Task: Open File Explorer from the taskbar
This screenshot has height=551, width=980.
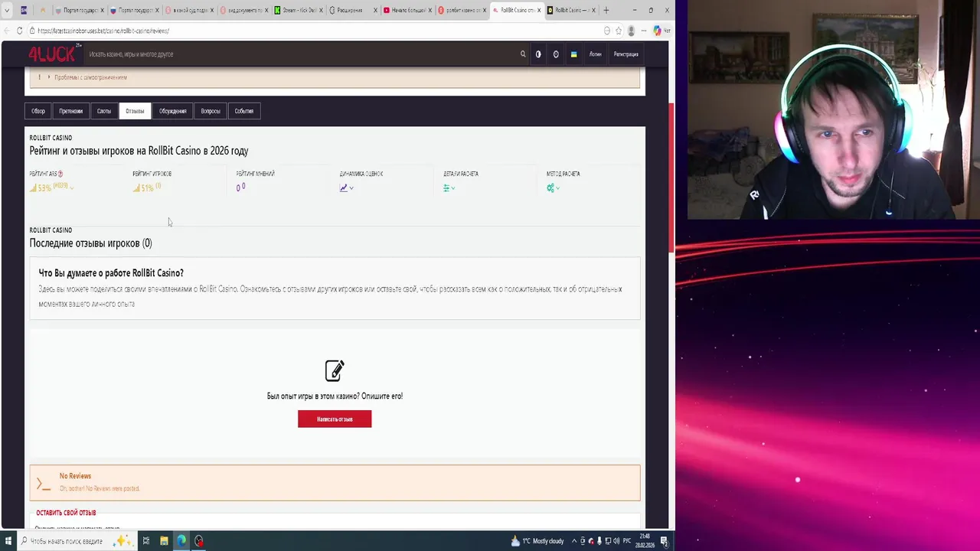Action: [164, 541]
